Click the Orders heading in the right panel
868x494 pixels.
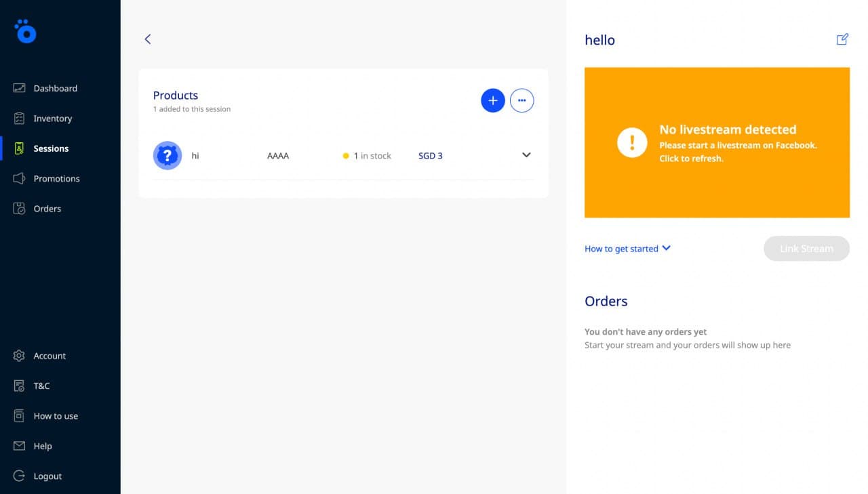606,302
